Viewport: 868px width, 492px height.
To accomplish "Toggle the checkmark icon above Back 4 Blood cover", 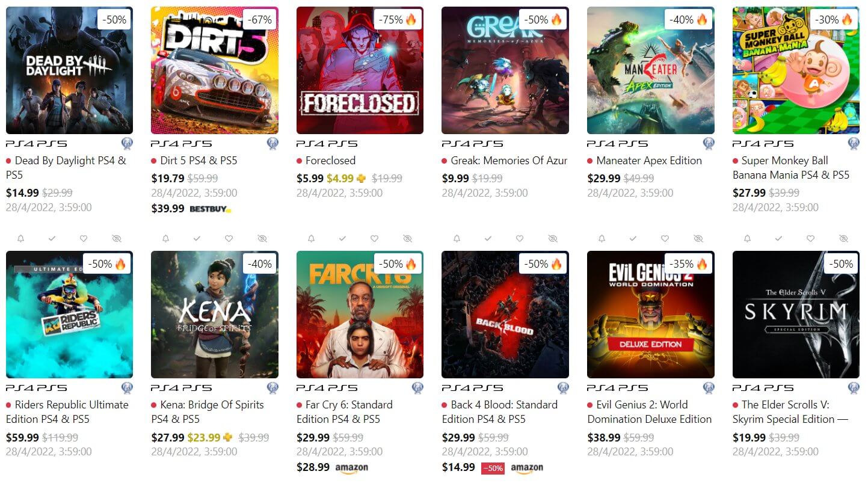I will (x=488, y=239).
